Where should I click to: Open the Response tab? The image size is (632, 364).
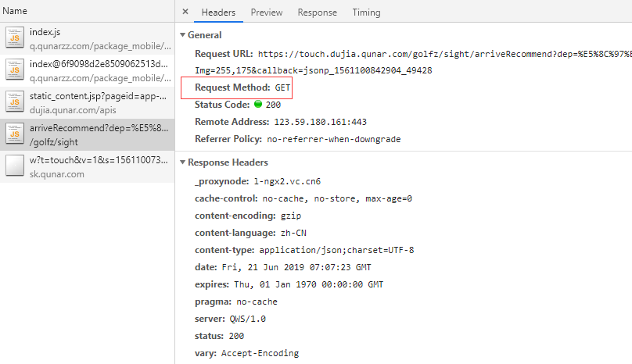click(318, 12)
